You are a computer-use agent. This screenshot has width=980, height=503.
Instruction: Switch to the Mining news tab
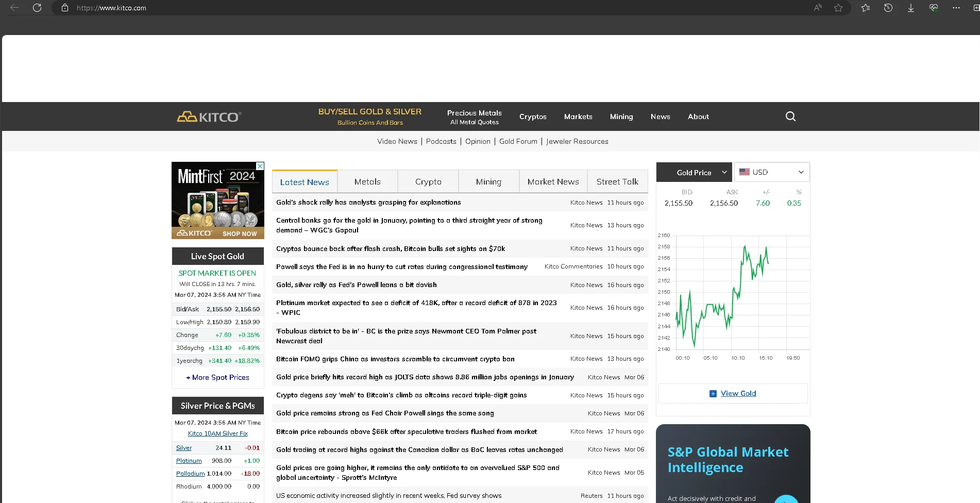click(x=488, y=182)
